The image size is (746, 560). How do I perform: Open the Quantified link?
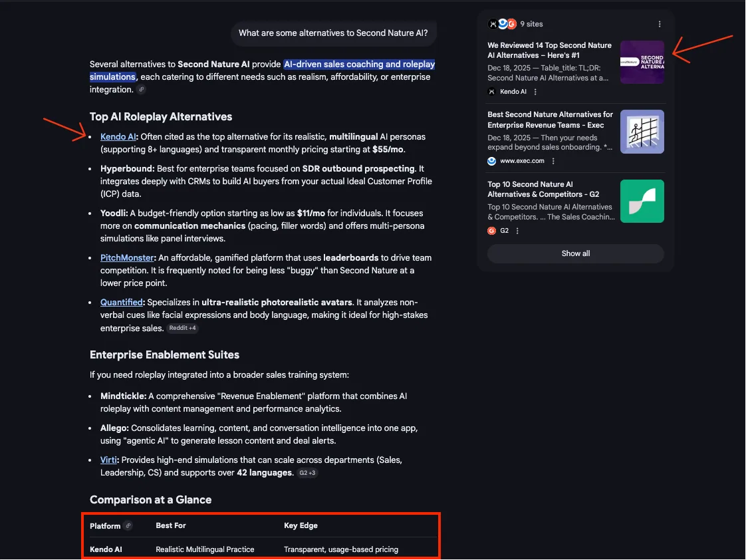[121, 303]
